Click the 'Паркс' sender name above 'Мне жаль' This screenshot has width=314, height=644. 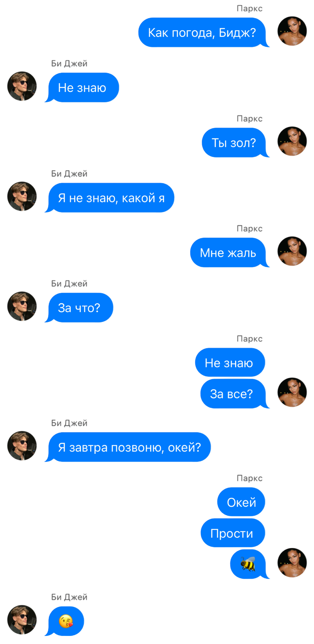click(249, 229)
